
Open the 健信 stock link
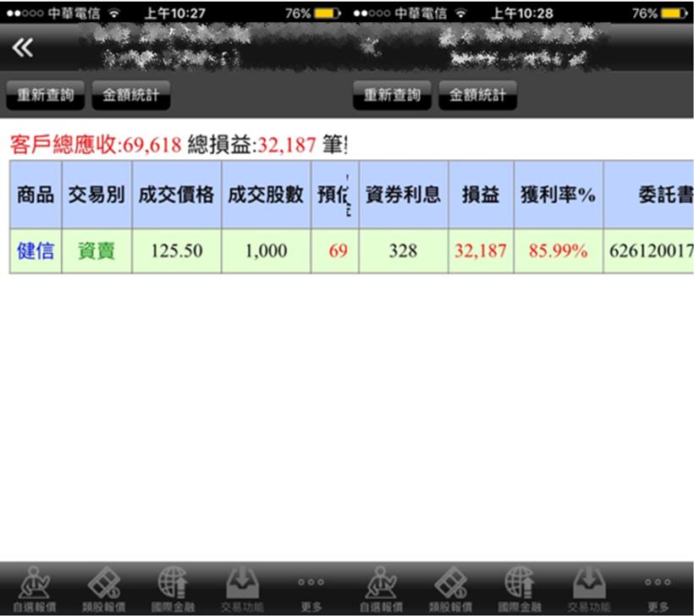[x=36, y=251]
